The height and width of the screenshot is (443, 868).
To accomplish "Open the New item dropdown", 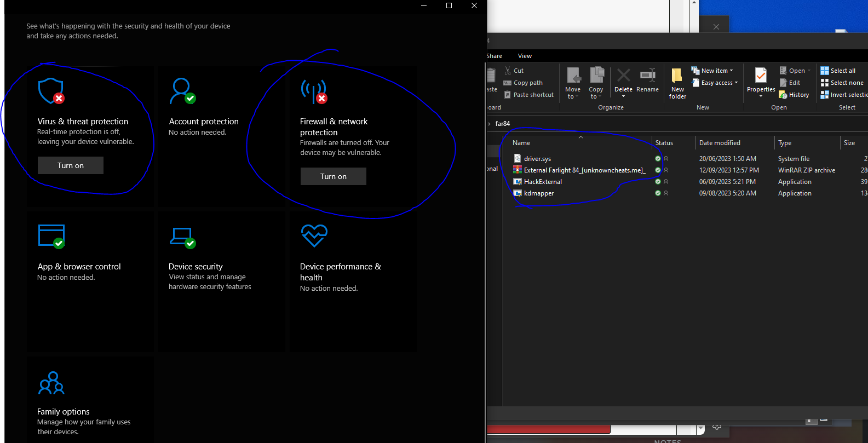I will [x=712, y=71].
